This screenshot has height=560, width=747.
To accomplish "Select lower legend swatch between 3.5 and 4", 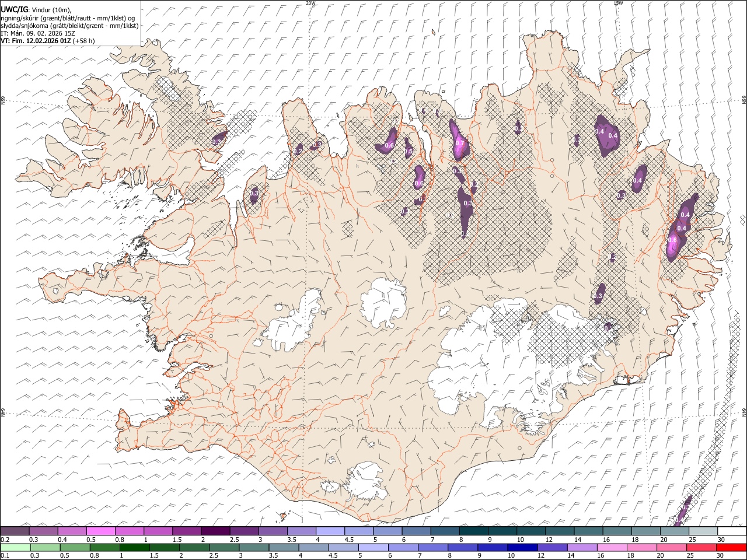I will (284, 547).
